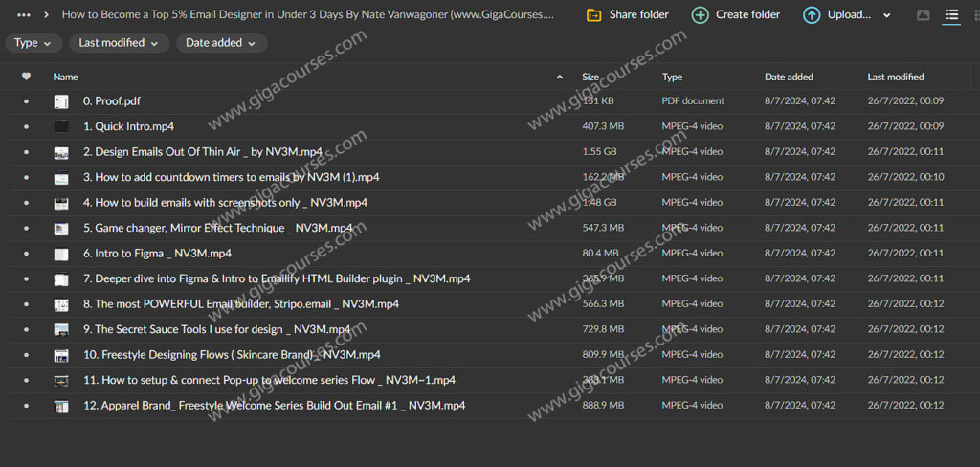Click the favourite heart column header
This screenshot has width=980, height=467.
click(26, 77)
